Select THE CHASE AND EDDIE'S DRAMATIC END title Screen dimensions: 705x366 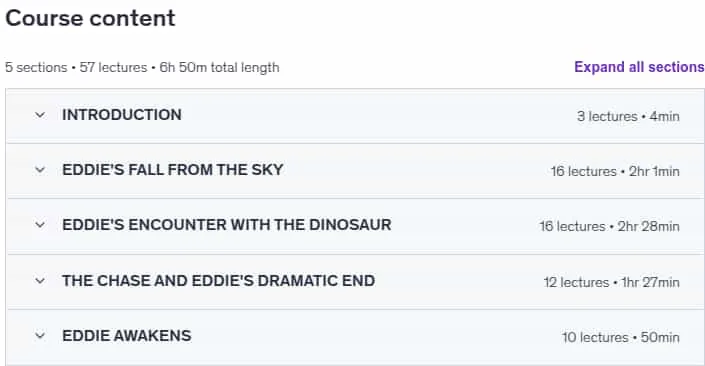point(219,281)
